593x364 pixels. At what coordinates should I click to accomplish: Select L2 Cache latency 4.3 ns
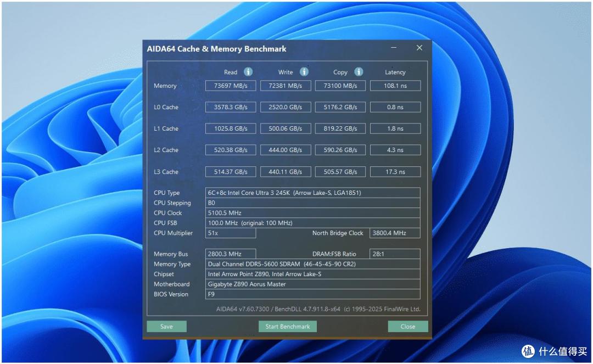pyautogui.click(x=395, y=150)
